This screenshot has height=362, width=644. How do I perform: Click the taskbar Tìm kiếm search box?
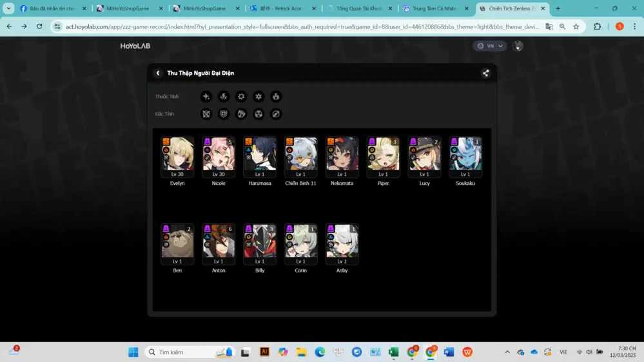coord(190,352)
